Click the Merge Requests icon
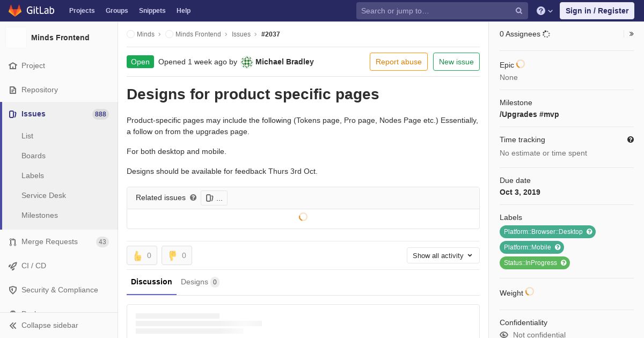Image resolution: width=644 pixels, height=338 pixels. click(13, 241)
